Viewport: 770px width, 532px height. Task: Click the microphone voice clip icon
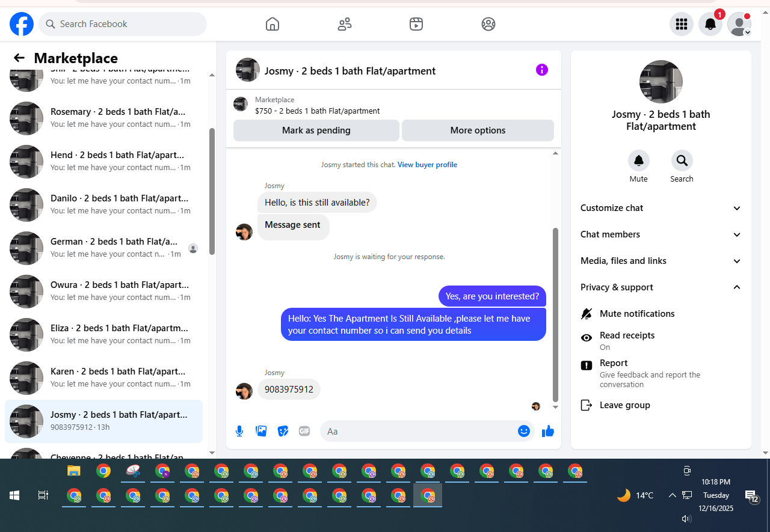[239, 431]
